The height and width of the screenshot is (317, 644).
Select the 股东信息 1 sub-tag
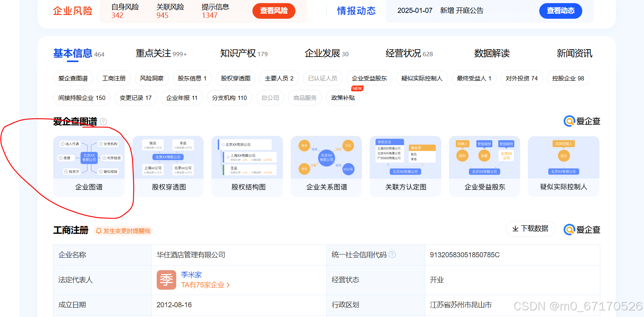pos(192,78)
